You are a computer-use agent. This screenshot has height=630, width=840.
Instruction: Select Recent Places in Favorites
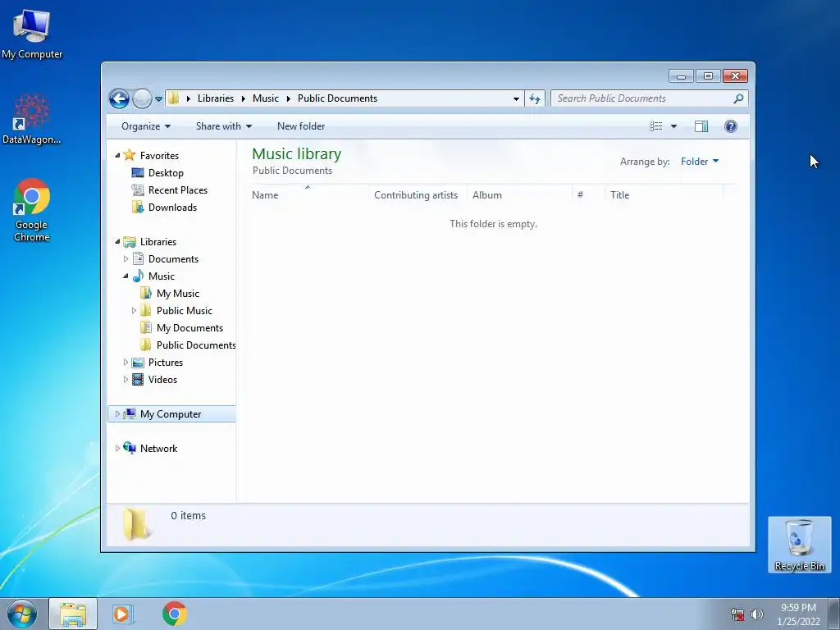(178, 190)
